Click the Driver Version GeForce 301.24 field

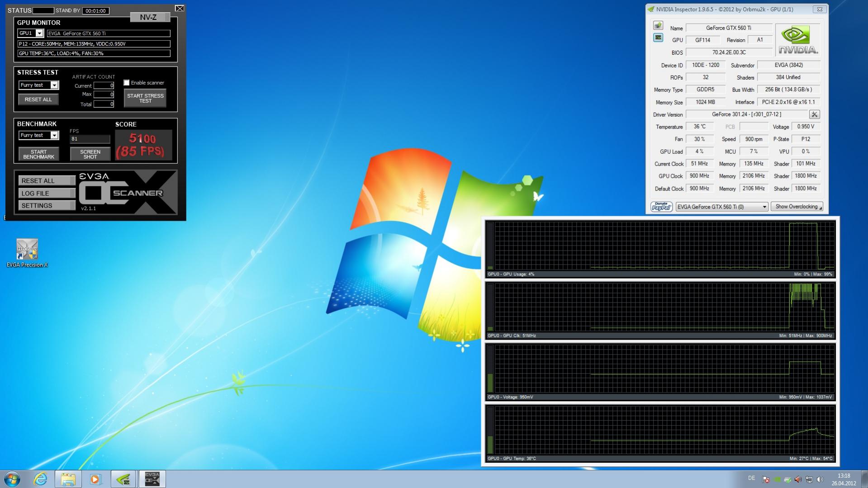point(747,114)
